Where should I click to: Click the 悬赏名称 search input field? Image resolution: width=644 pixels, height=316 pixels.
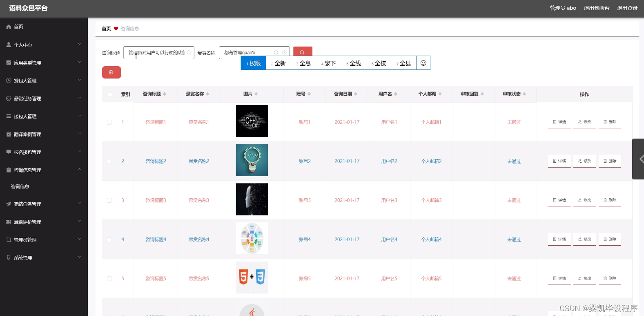(x=254, y=53)
